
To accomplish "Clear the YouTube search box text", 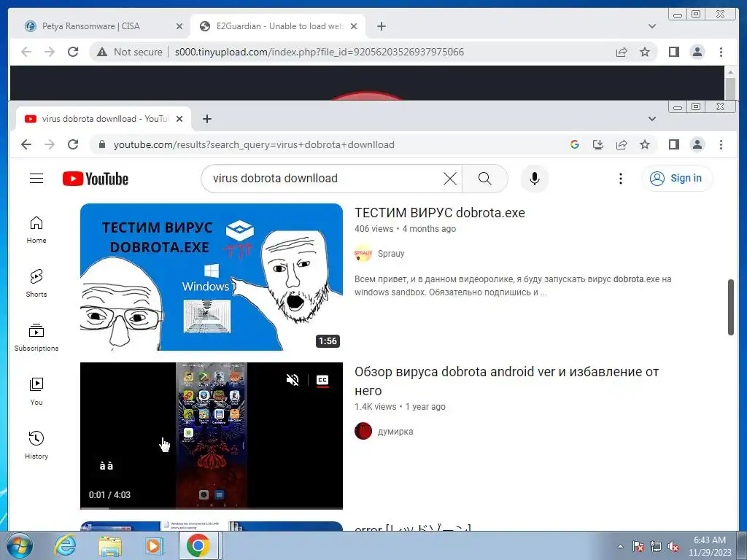I will 449,179.
